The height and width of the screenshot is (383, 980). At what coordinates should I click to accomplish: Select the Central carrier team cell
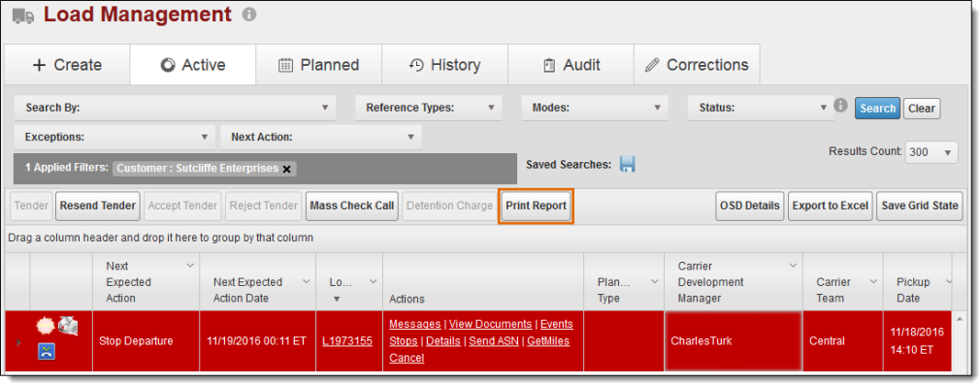[x=842, y=341]
